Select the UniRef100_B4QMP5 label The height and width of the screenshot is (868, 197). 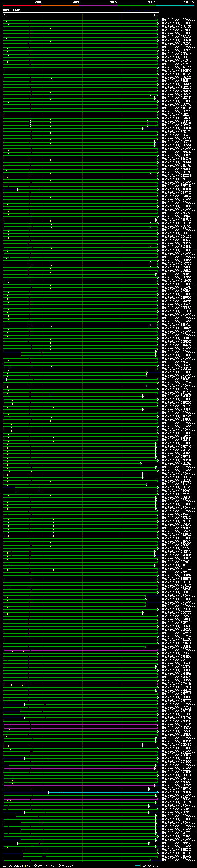click(x=177, y=71)
